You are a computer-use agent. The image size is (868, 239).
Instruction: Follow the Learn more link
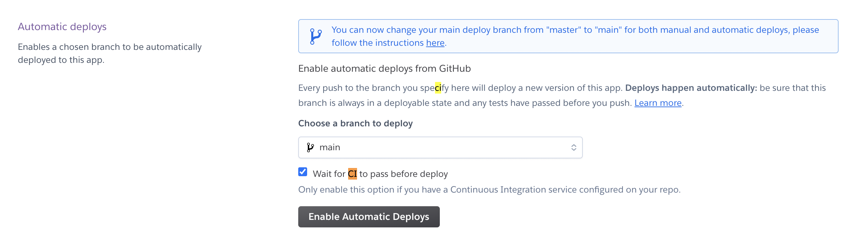pyautogui.click(x=658, y=103)
